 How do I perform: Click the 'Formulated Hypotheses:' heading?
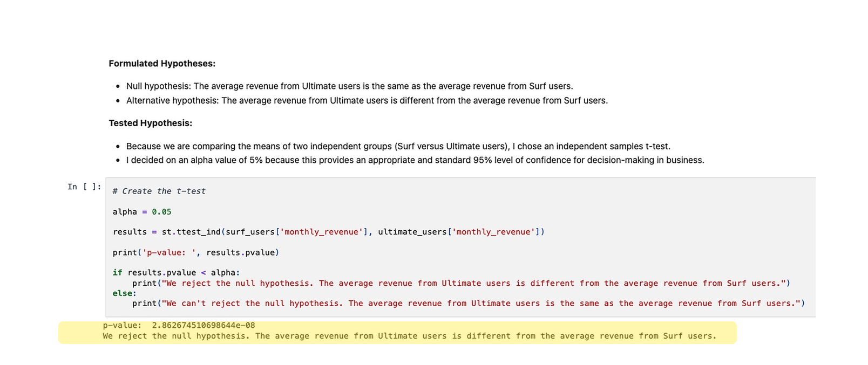[162, 64]
